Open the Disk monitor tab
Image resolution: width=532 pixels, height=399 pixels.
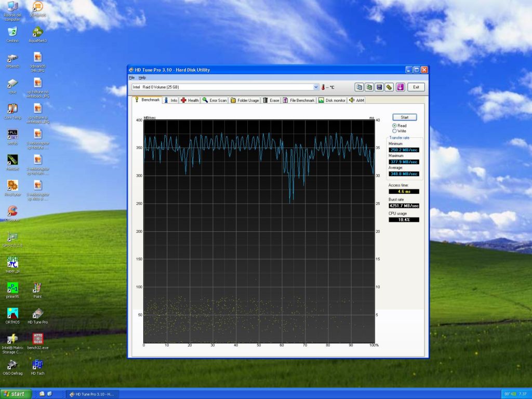click(x=332, y=100)
